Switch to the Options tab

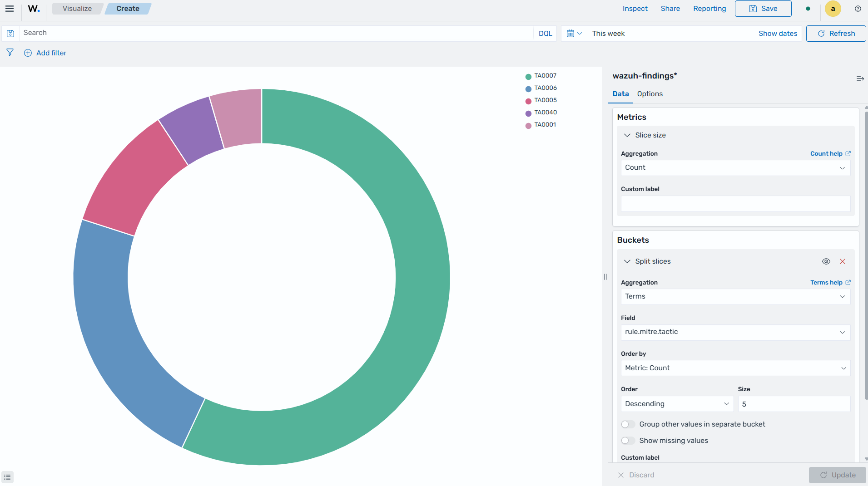[x=650, y=94]
